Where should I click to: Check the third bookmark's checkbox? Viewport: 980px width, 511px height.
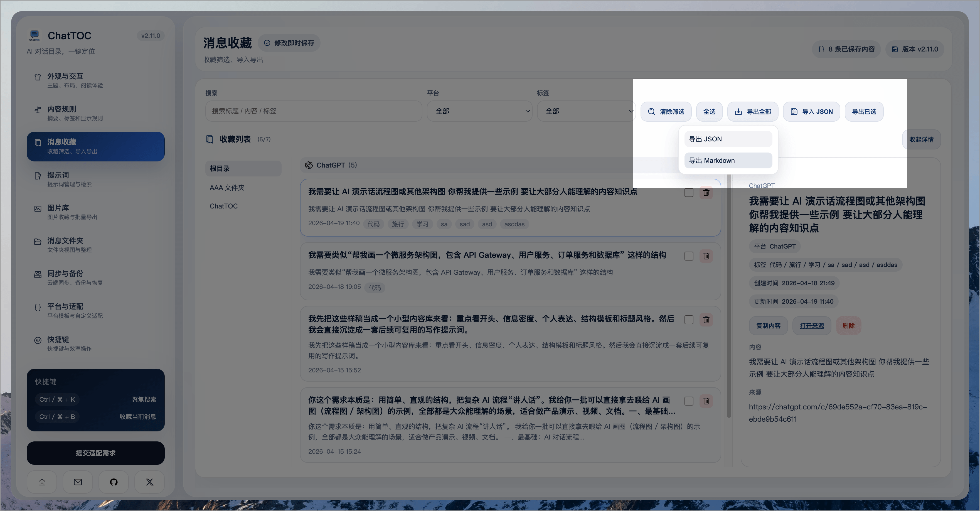tap(689, 320)
